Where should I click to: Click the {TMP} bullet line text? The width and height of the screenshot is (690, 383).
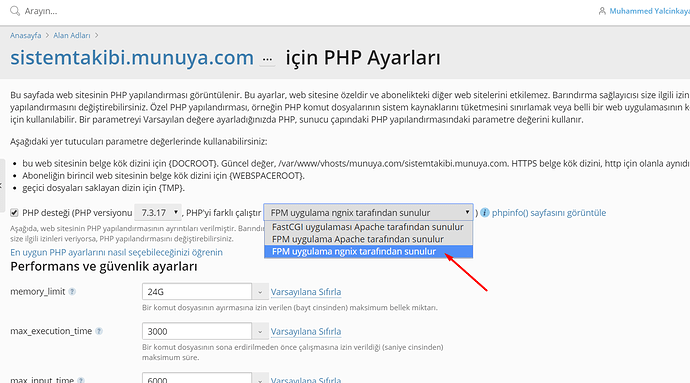104,188
